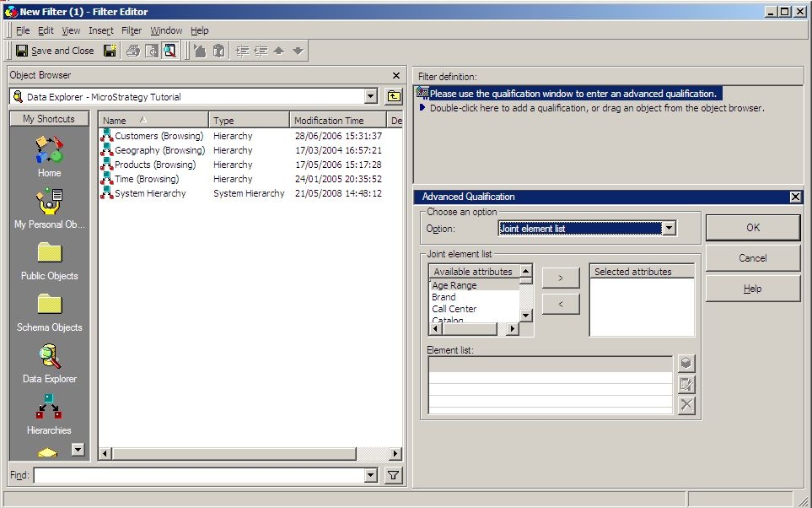Open the Find field dropdown arrow
Image resolution: width=812 pixels, height=508 pixels.
point(371,476)
